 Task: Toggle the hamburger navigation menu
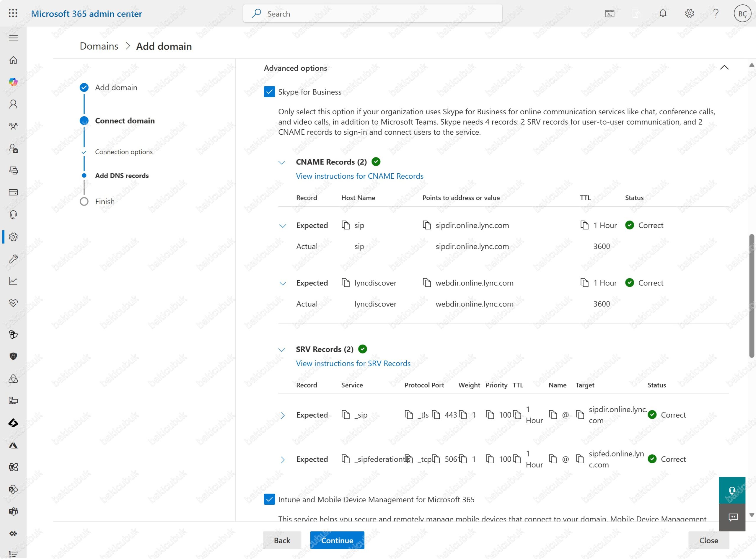tap(13, 38)
